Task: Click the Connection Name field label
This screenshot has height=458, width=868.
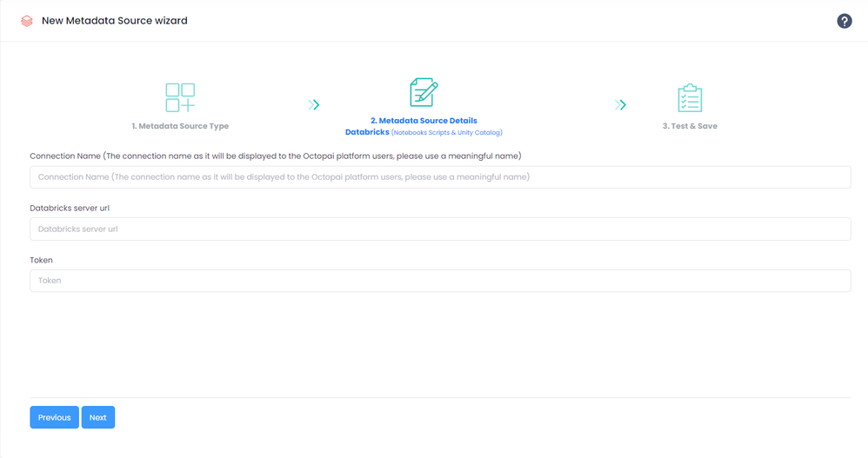Action: 276,156
